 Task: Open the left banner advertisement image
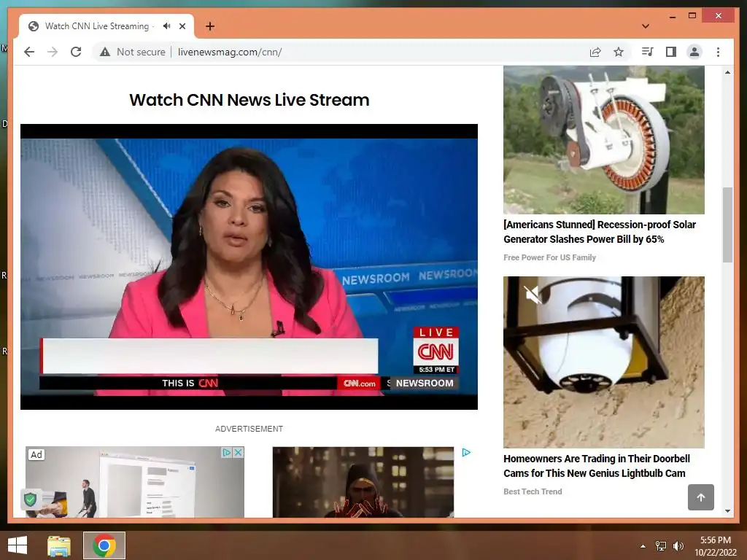click(135, 482)
